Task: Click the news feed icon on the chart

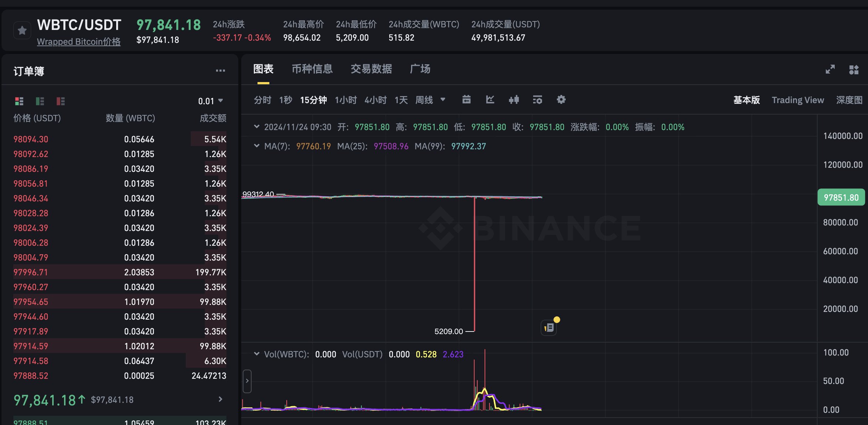Action: tap(549, 327)
